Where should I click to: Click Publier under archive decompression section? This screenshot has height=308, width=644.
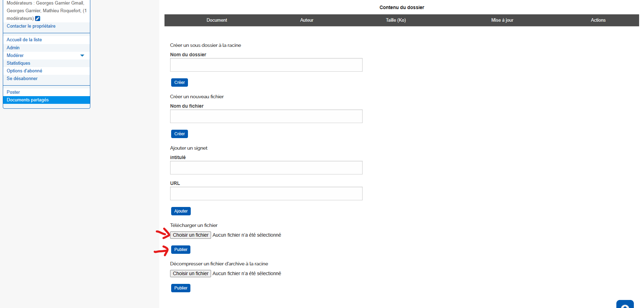click(x=181, y=288)
